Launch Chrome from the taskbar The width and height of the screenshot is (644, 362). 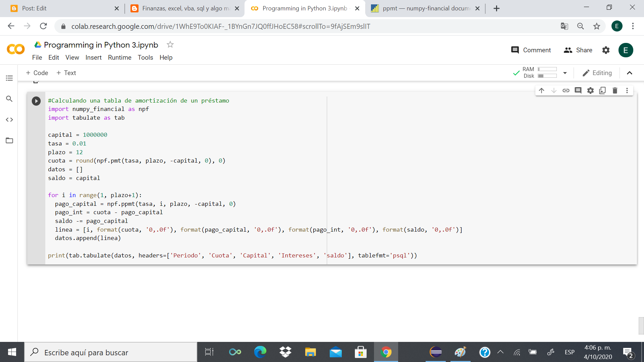tap(386, 352)
